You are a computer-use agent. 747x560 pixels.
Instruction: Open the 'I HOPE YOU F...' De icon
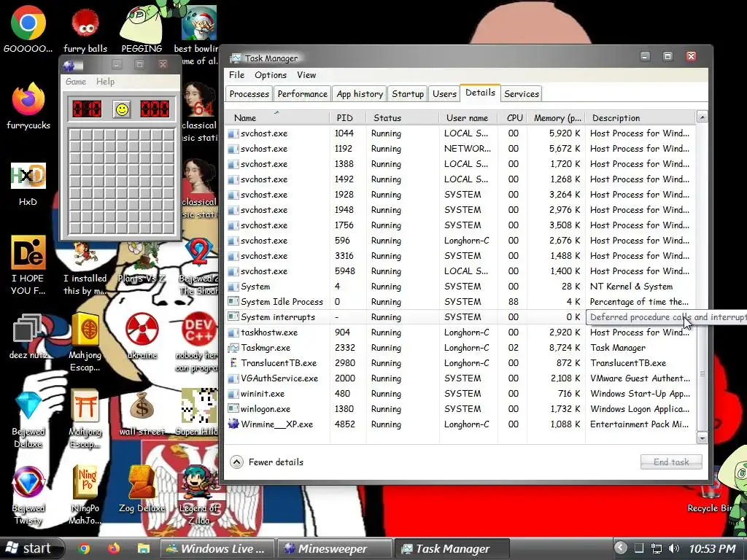[28, 264]
